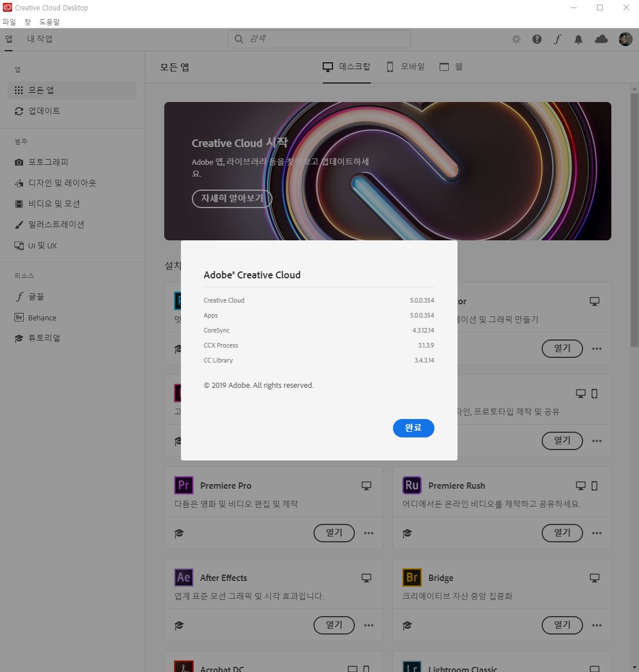
Task: Open the 도움말 menu
Action: coord(50,22)
